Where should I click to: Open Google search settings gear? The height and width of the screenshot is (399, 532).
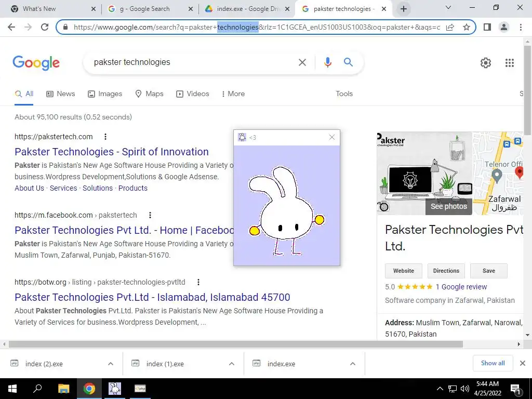click(x=486, y=63)
